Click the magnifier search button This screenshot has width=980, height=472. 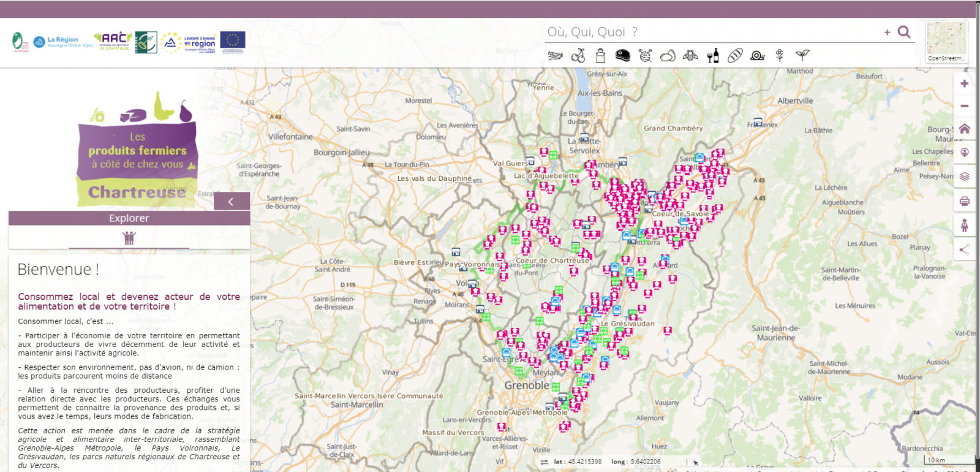point(904,32)
